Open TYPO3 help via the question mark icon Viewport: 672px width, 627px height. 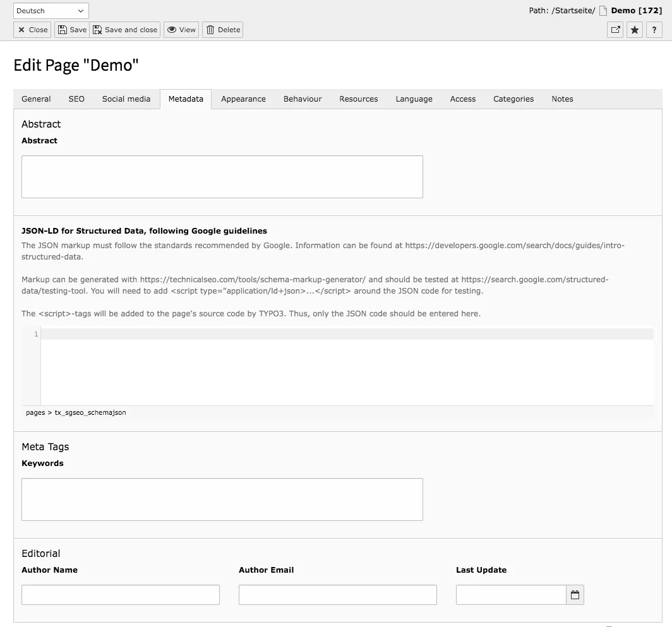[x=654, y=29]
